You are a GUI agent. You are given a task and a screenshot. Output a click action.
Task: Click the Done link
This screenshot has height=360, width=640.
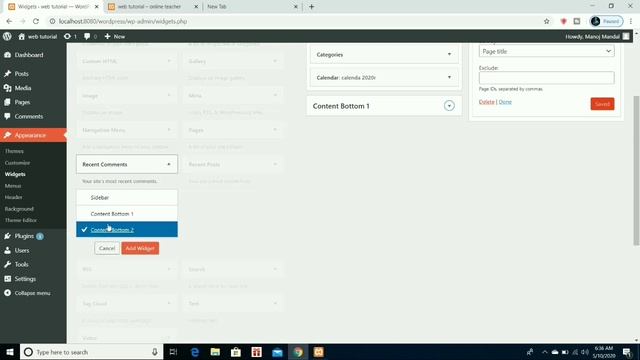pyautogui.click(x=505, y=102)
